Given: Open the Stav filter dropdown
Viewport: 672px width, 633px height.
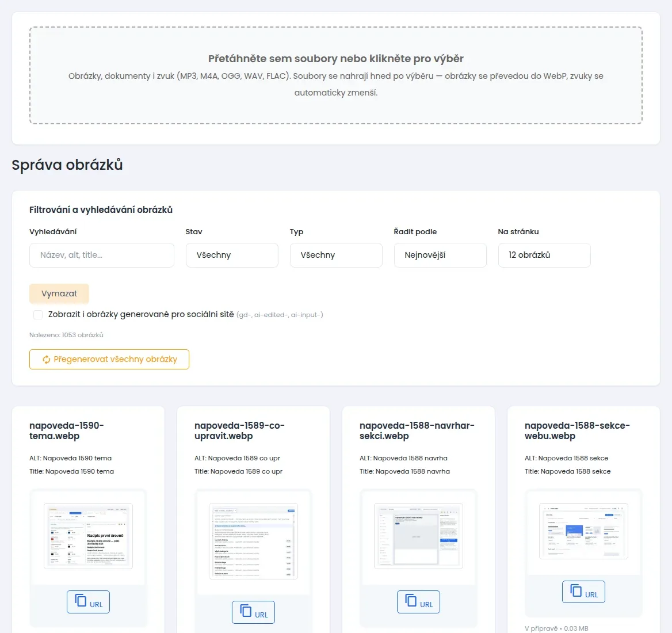Looking at the screenshot, I should pyautogui.click(x=232, y=255).
